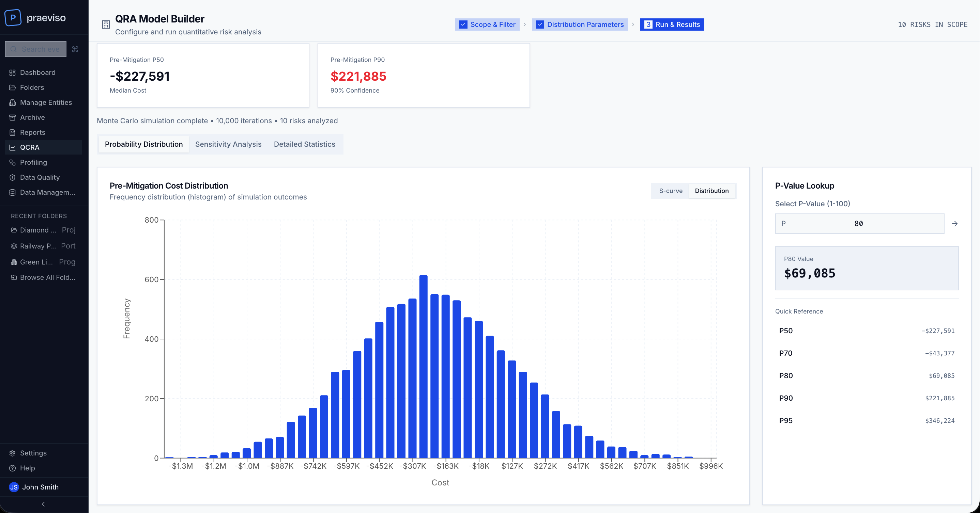Click the Help question mark icon

(13, 468)
